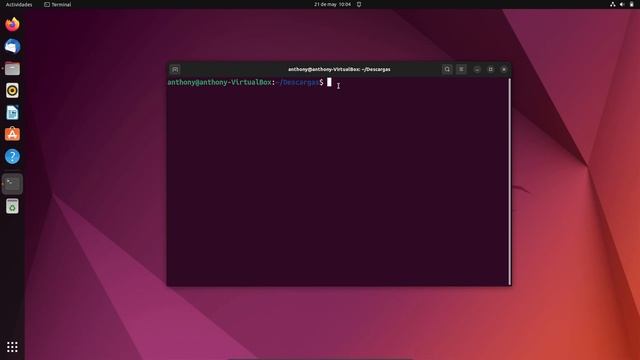Click the terminal title 'anthony@anthony-VirtualBox'

pyautogui.click(x=339, y=69)
